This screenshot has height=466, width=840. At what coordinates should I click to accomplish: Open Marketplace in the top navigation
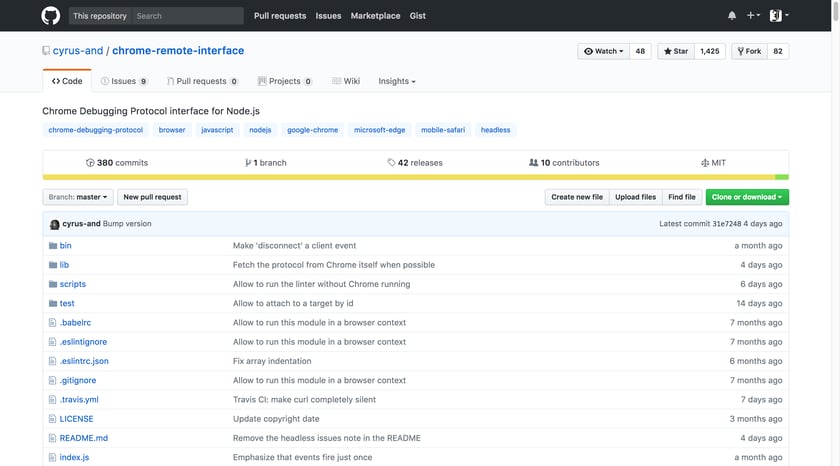376,16
